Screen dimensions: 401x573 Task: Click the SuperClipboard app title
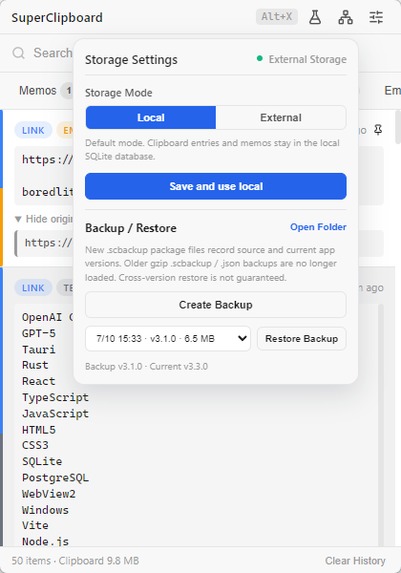[x=57, y=18]
